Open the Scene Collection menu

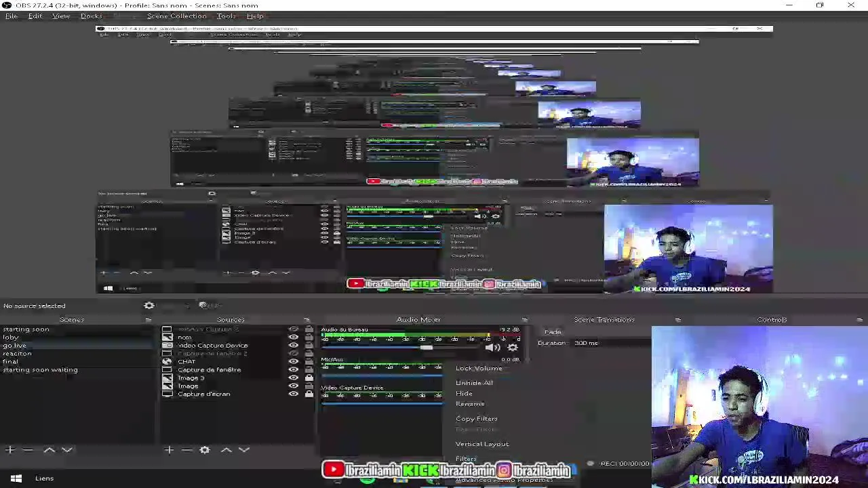point(176,16)
